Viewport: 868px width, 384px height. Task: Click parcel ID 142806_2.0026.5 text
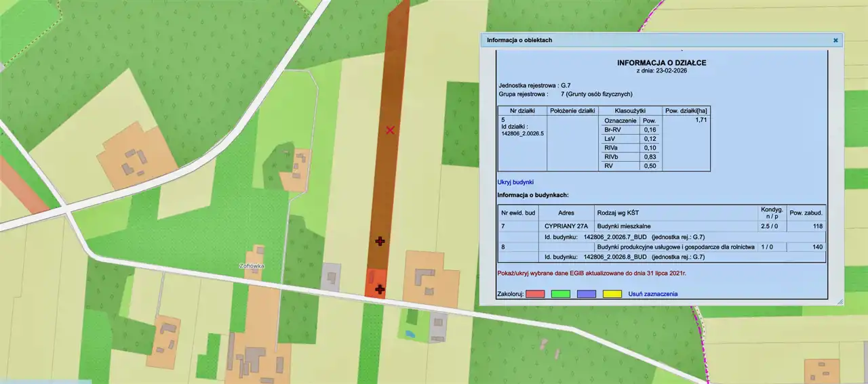(521, 133)
